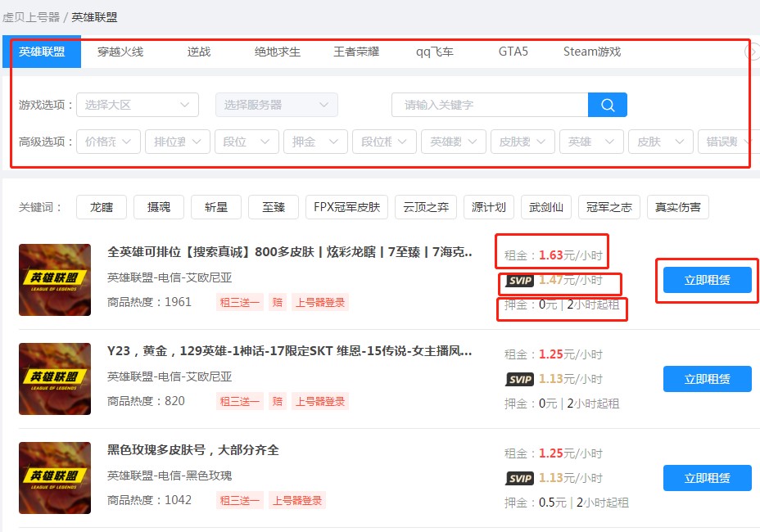Select the 至臻 keyword tag
The width and height of the screenshot is (760, 532).
pyautogui.click(x=274, y=207)
